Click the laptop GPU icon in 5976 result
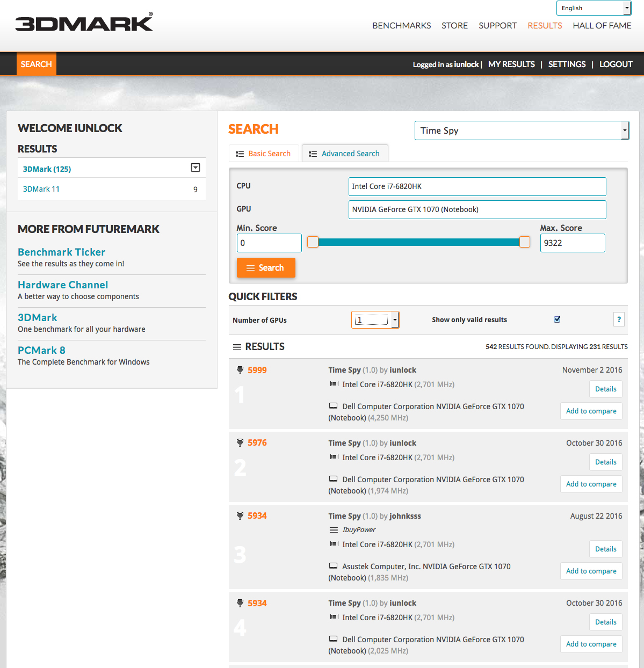 click(x=334, y=480)
